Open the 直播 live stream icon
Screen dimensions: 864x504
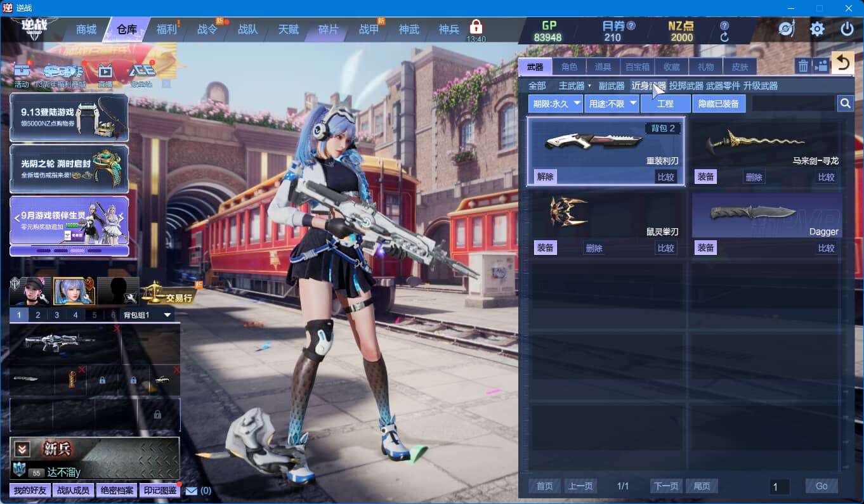[105, 75]
